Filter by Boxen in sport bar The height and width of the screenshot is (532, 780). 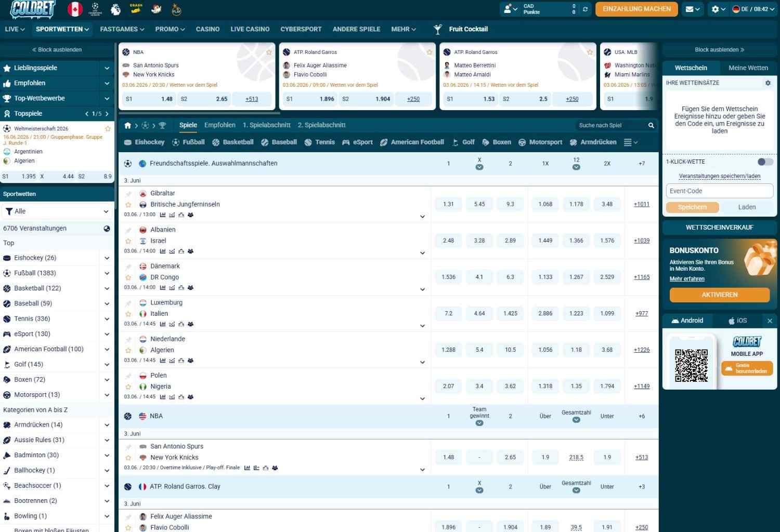pos(497,142)
